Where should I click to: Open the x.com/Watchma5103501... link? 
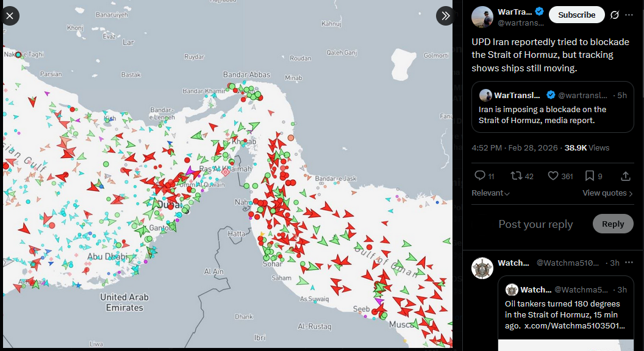click(574, 325)
